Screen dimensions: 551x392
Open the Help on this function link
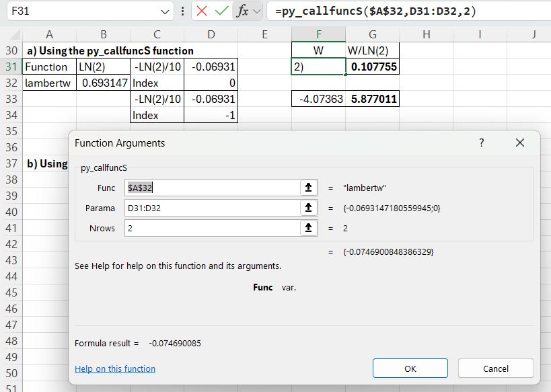(x=115, y=368)
